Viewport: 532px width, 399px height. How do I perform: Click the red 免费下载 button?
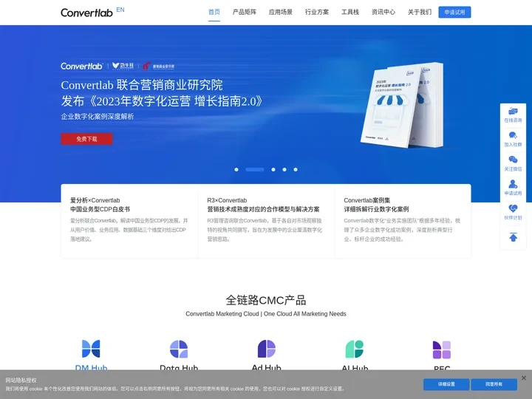86,139
